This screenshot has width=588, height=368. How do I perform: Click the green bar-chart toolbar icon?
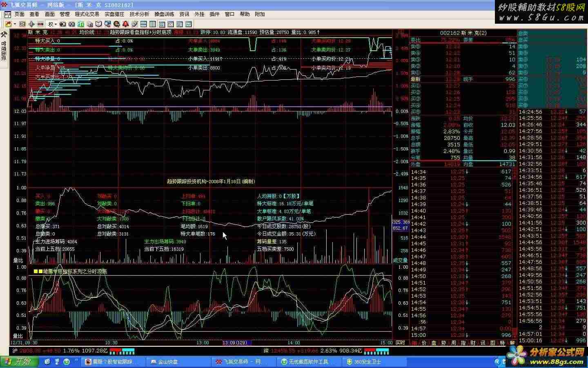pyautogui.click(x=81, y=24)
